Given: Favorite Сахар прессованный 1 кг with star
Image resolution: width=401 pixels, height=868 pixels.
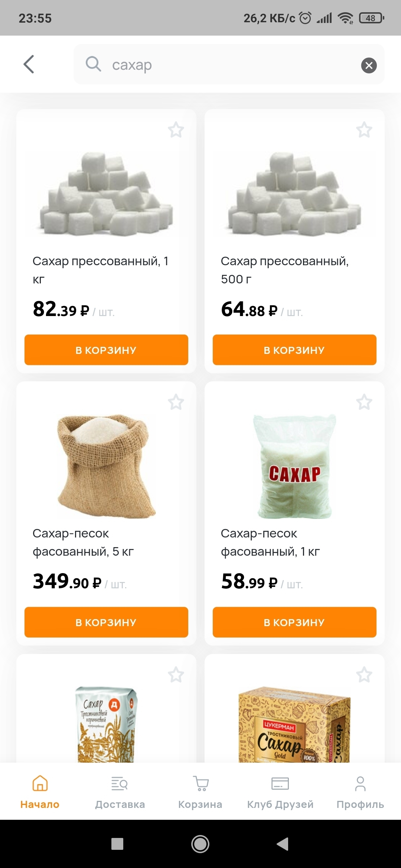Looking at the screenshot, I should pos(176,130).
